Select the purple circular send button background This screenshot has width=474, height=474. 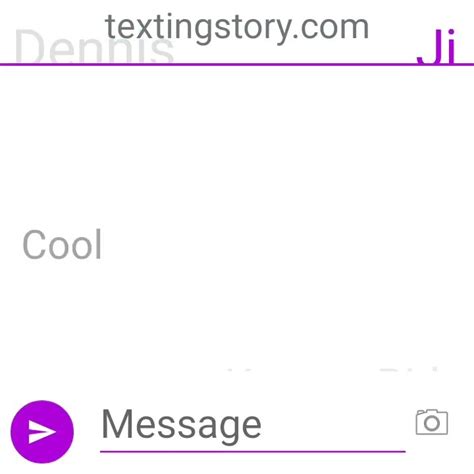click(x=42, y=432)
